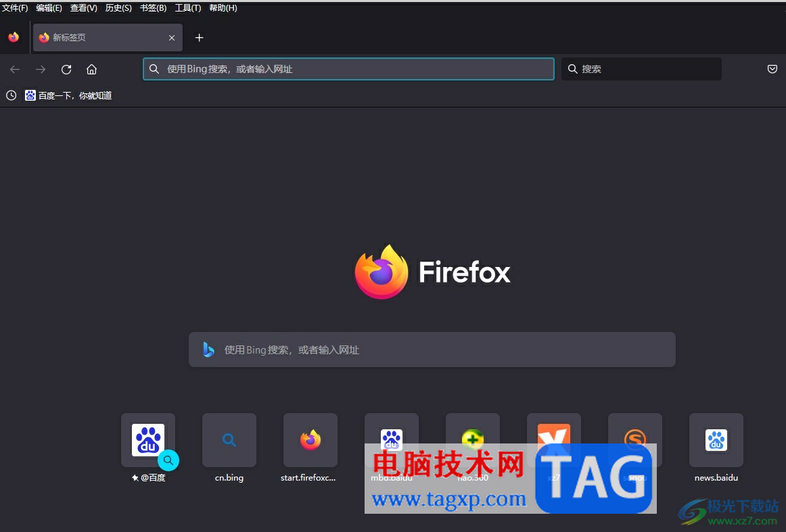Open the 百度一下，你就知道 bookmark

pos(69,95)
